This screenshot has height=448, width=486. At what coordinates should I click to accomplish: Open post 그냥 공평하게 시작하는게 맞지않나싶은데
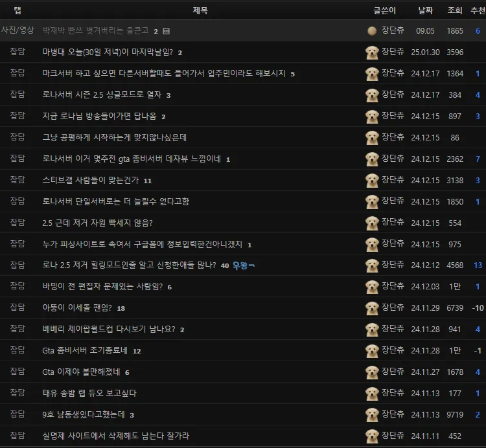pos(114,137)
